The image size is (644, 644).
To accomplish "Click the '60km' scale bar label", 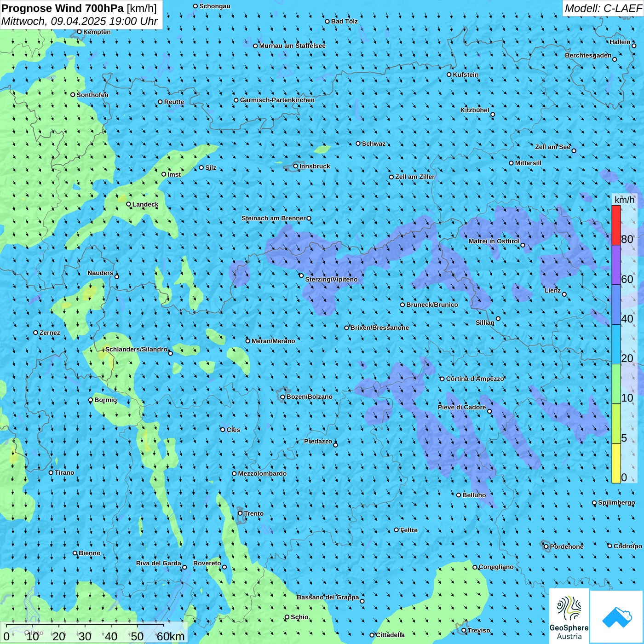I will point(171,637).
